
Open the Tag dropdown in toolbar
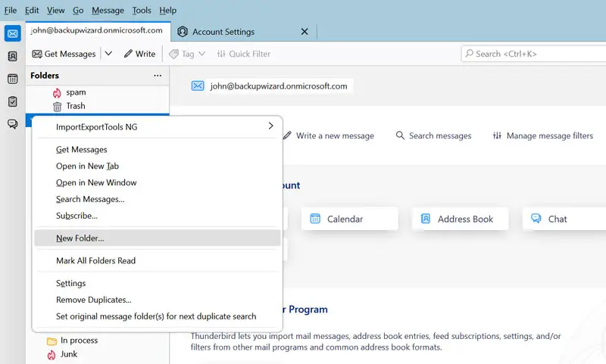tap(187, 54)
